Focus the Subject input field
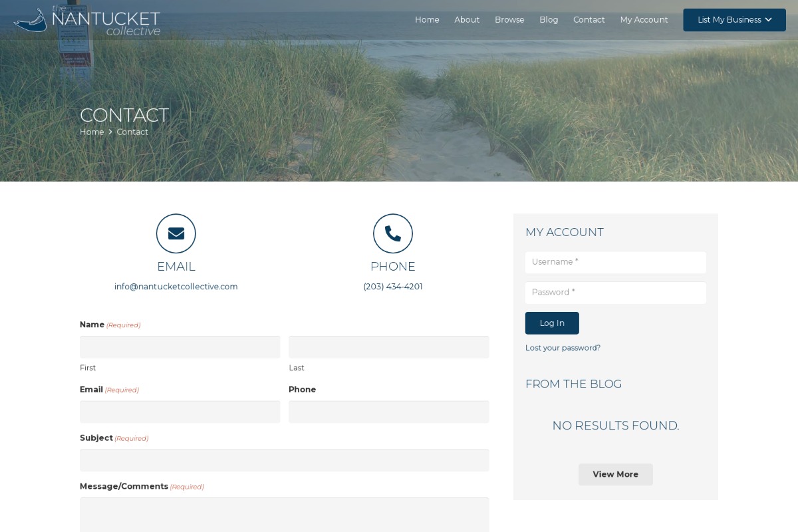Viewport: 798px width, 532px height. coord(285,460)
